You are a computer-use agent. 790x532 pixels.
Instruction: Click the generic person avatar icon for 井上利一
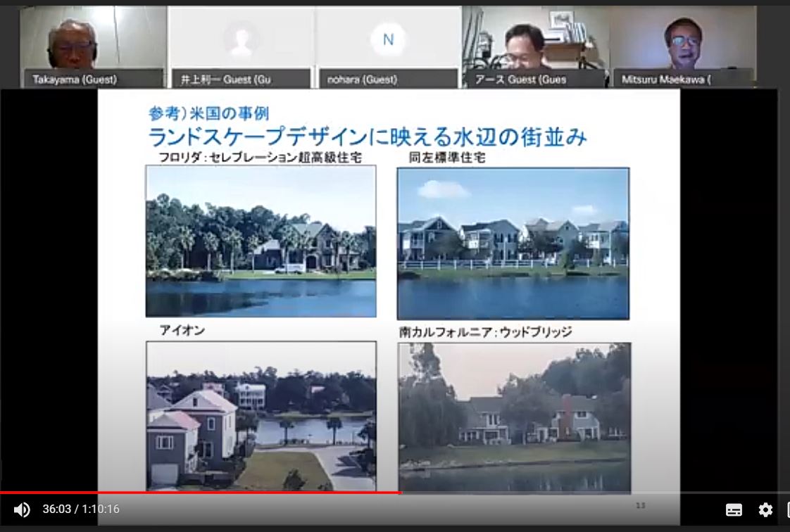point(242,39)
